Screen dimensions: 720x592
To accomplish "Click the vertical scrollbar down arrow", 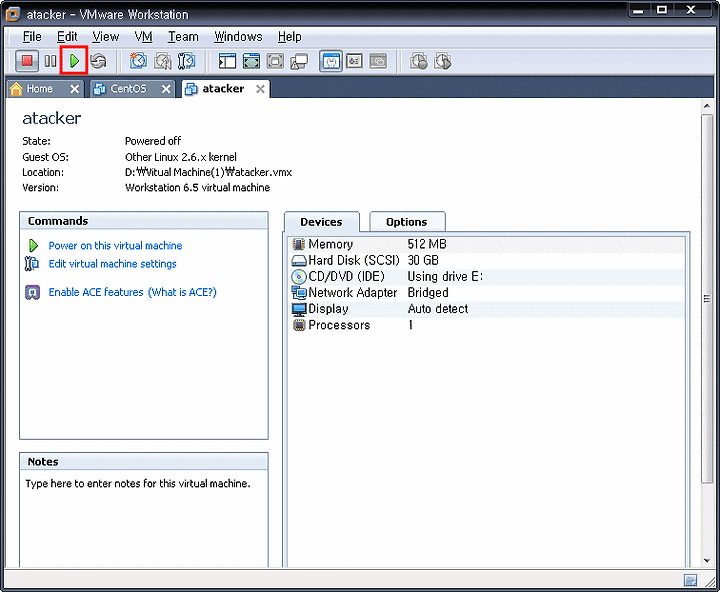I will 707,561.
